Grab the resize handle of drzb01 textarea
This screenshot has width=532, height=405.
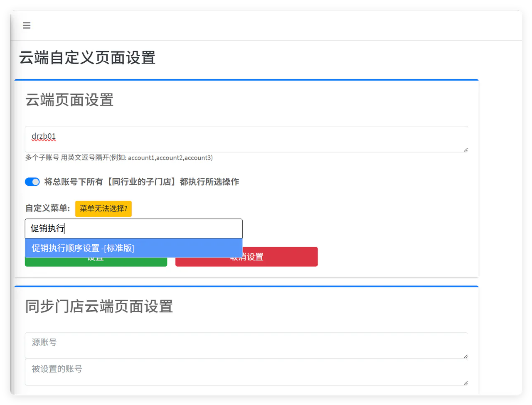(465, 150)
